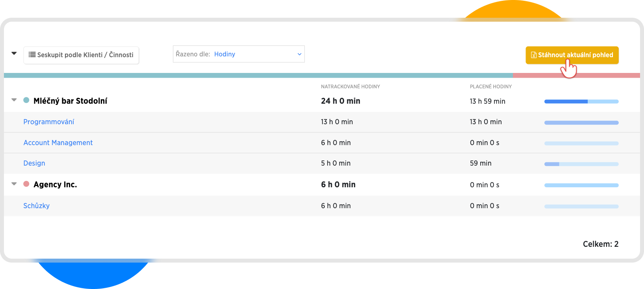Open the Schůzky activity link
The width and height of the screenshot is (644, 289).
(x=36, y=206)
